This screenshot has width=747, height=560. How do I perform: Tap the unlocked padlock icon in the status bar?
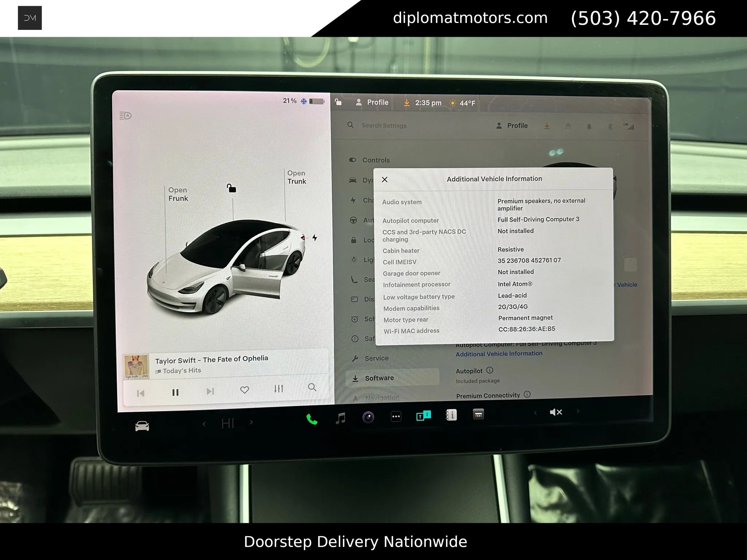tap(338, 102)
